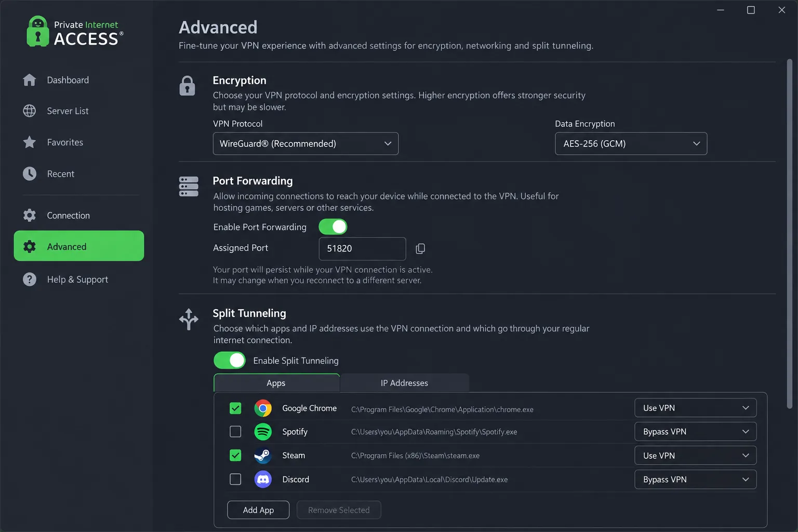Click the Steam app icon

click(x=263, y=456)
